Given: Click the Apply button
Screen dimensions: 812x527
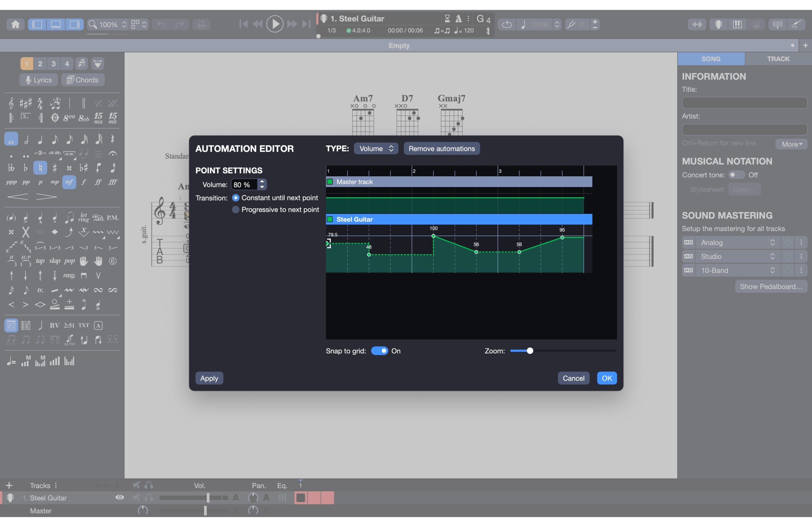Looking at the screenshot, I should 209,378.
